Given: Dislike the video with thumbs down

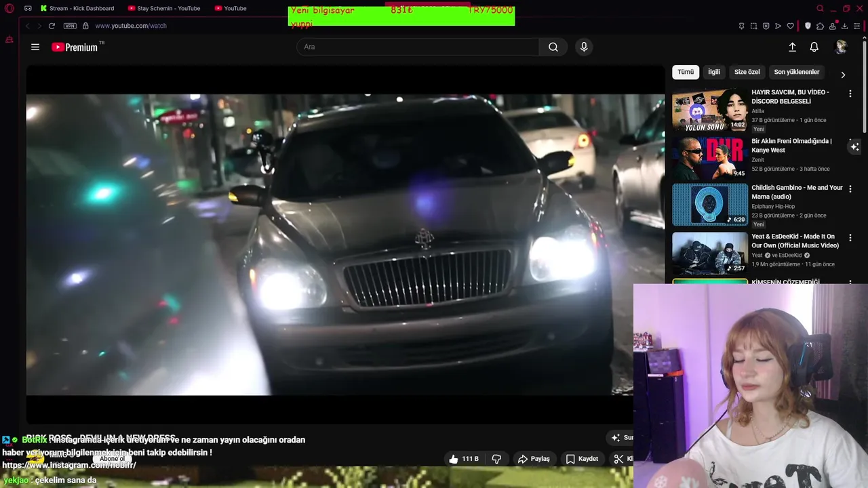Looking at the screenshot, I should click(x=496, y=459).
